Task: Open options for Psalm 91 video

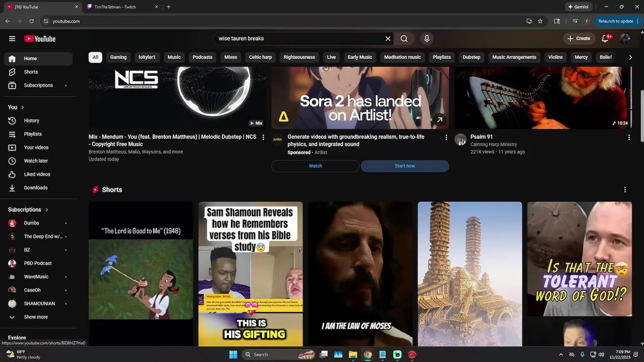Action: click(x=629, y=137)
